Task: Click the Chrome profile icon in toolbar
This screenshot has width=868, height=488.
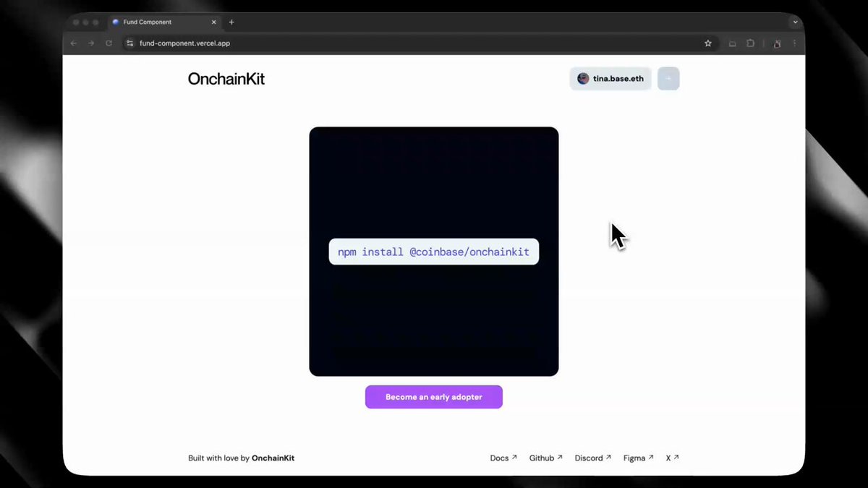Action: coord(777,43)
